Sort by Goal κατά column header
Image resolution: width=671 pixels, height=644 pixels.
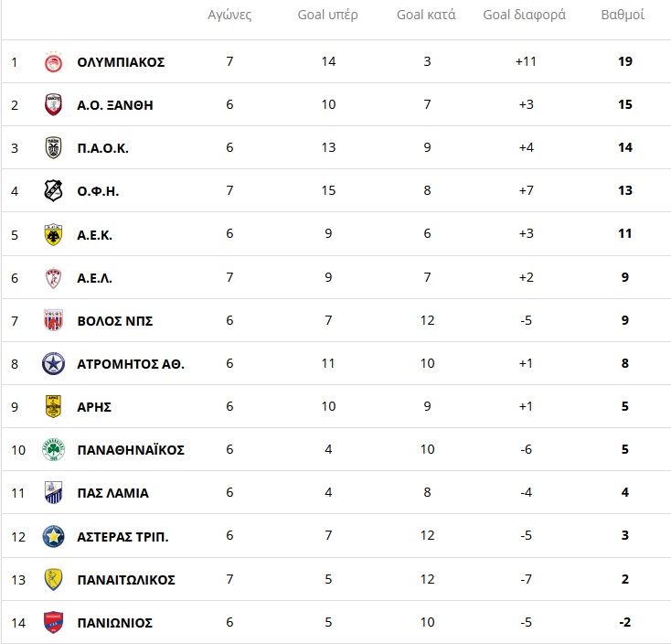coord(426,16)
